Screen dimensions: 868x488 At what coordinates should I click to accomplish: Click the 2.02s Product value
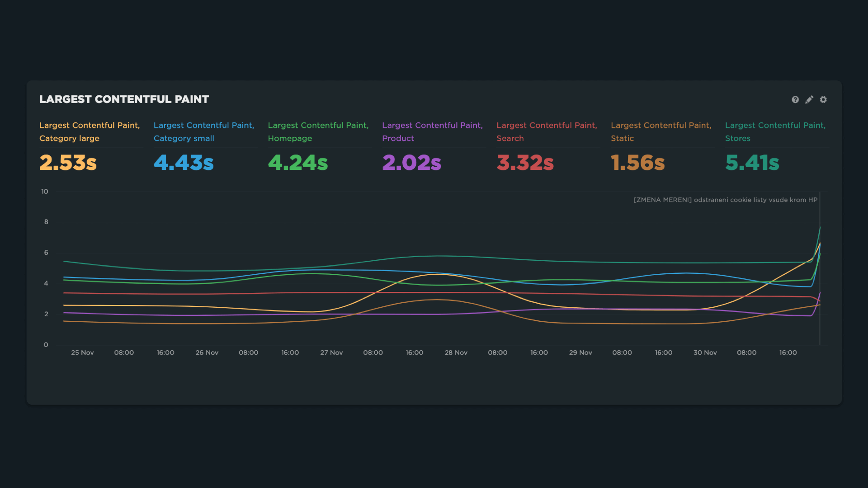(x=411, y=163)
